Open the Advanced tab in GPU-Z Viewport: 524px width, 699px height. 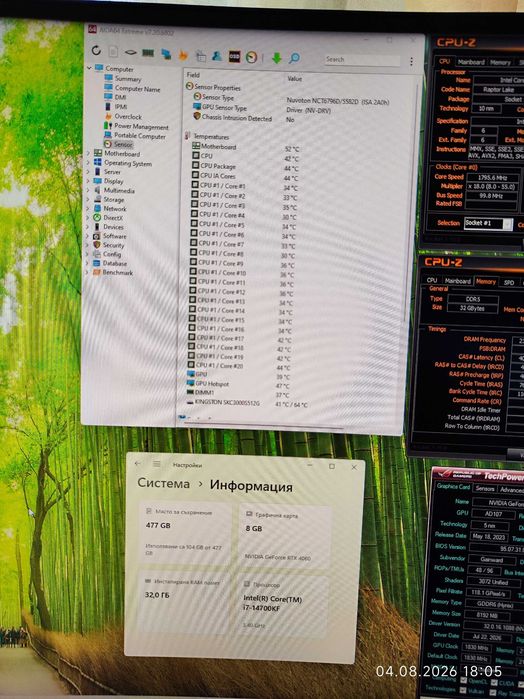tap(511, 489)
